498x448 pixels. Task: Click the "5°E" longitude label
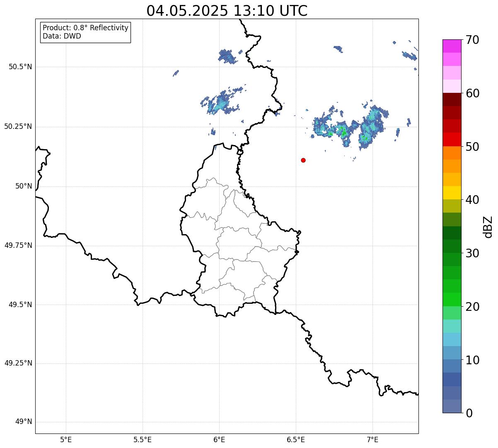(x=66, y=440)
